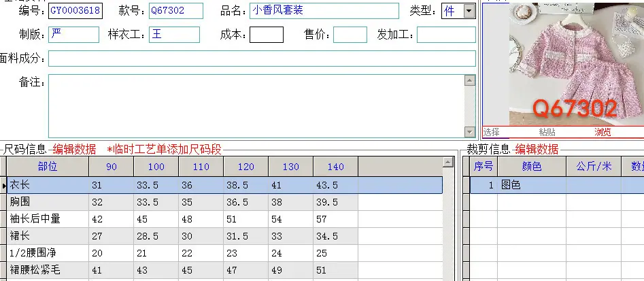Click the 备注 scrollbar up arrow
Image resolution: width=644 pixels, height=281 pixels.
(470, 80)
